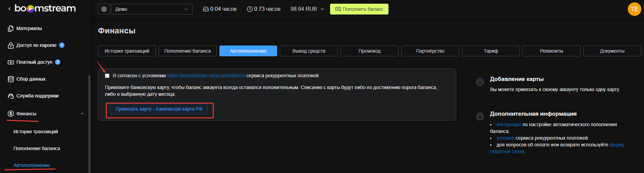This screenshot has height=173, width=644.
Task: Open Платный доступ in sidebar
Action: [x=34, y=62]
